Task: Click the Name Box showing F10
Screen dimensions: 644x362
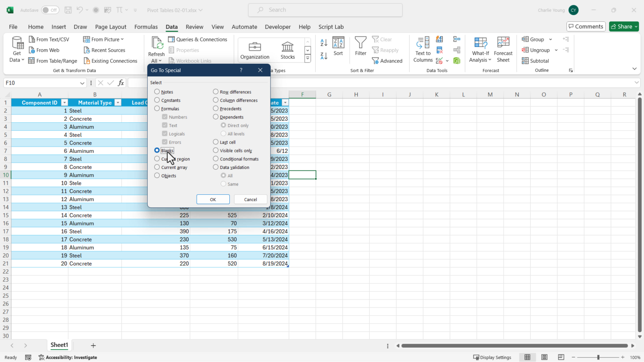Action: [41, 83]
